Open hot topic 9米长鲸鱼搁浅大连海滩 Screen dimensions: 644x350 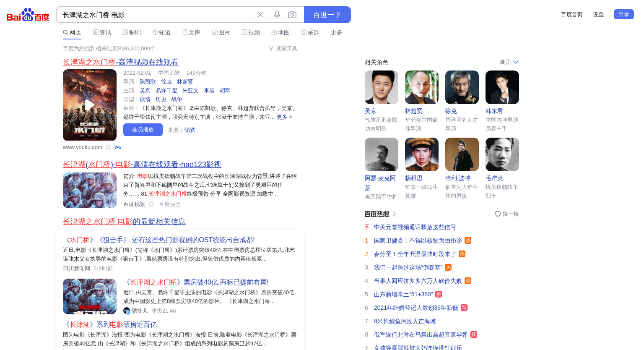[405, 321]
